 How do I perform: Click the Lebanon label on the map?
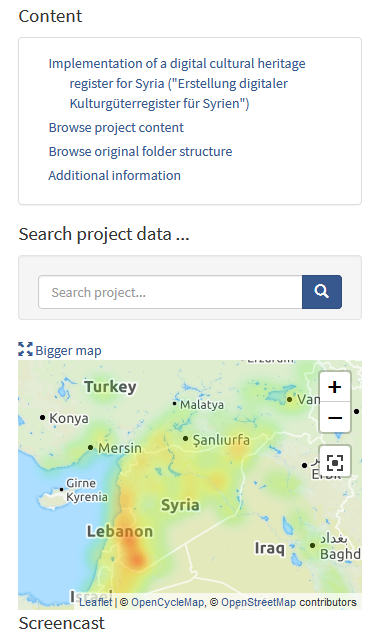[x=120, y=531]
